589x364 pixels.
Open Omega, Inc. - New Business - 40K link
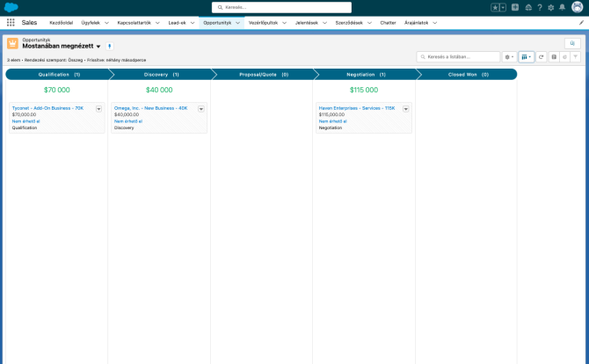(150, 108)
